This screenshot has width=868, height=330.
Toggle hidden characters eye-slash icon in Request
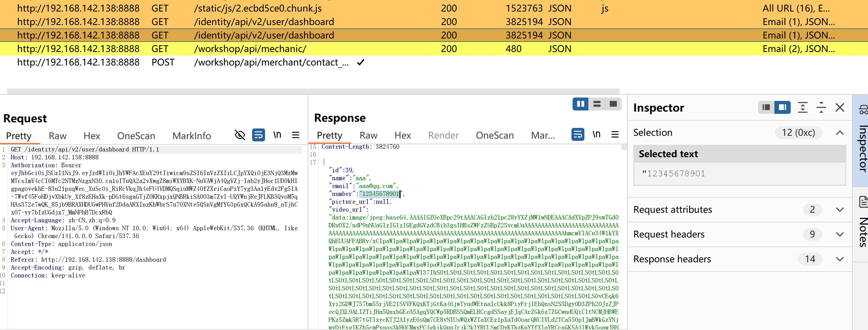coord(239,135)
